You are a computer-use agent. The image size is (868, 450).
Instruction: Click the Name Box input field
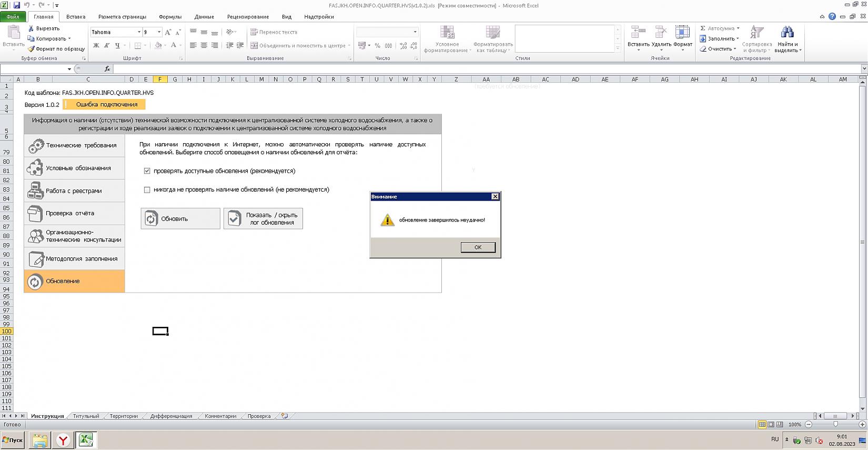[34, 69]
